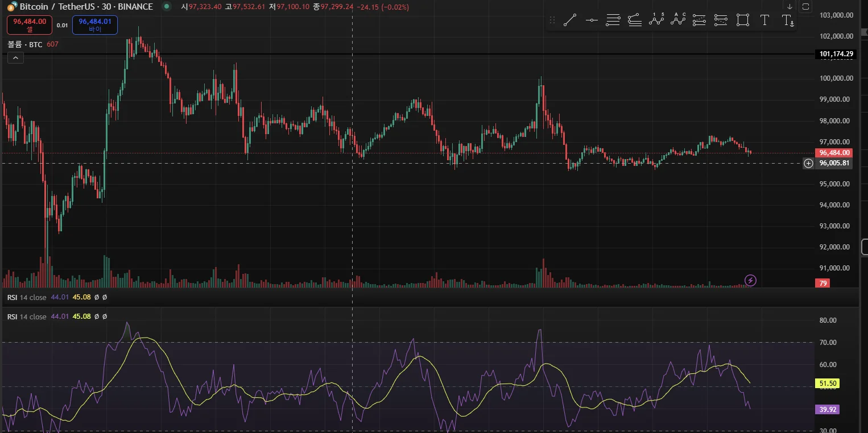Click the 96,005.81 crosshair price label

834,164
